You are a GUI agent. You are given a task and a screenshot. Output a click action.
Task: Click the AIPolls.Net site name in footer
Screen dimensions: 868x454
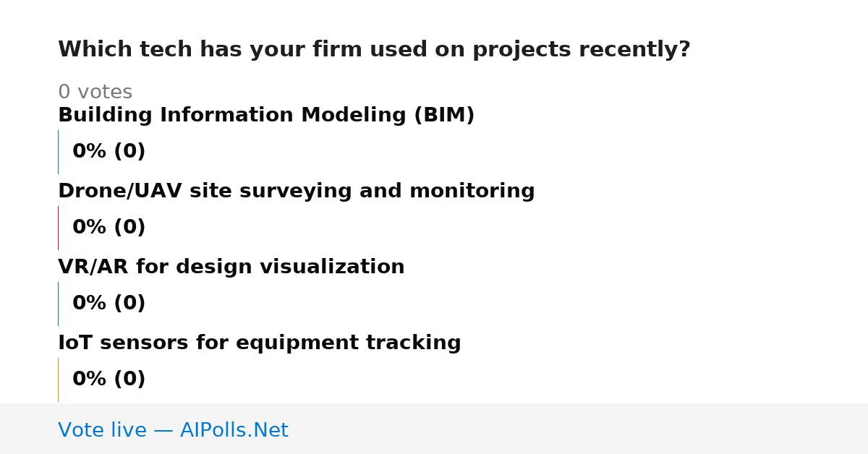(x=234, y=431)
